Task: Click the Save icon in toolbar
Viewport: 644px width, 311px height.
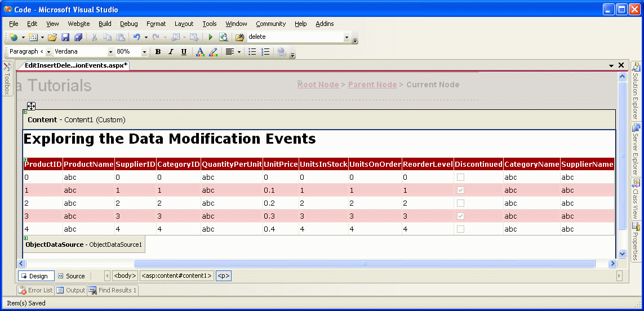Action: [65, 37]
